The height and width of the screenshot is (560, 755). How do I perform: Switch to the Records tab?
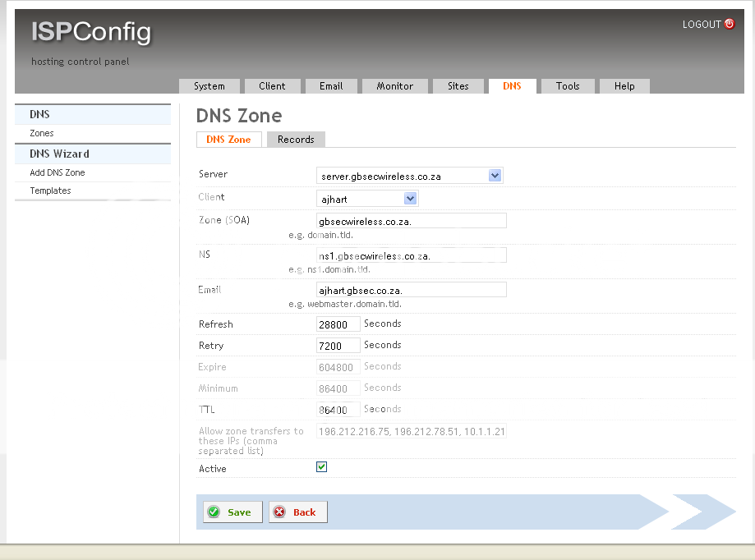click(x=295, y=140)
